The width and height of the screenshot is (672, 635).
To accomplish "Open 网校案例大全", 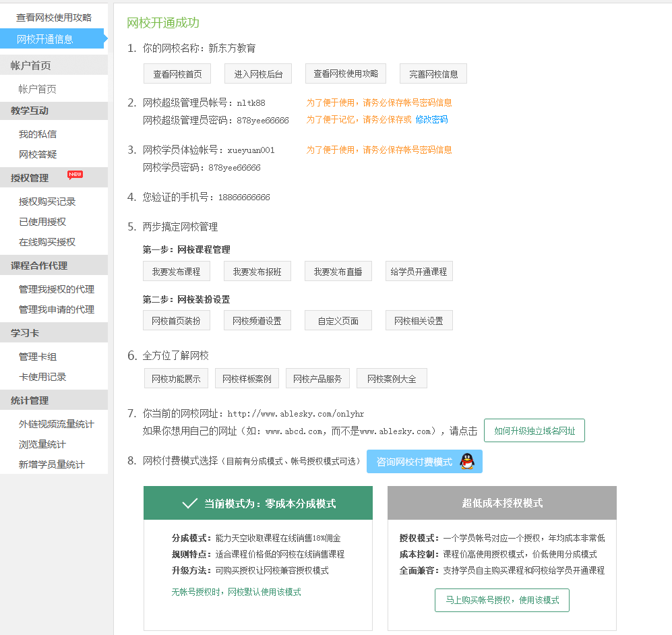I will pos(392,379).
